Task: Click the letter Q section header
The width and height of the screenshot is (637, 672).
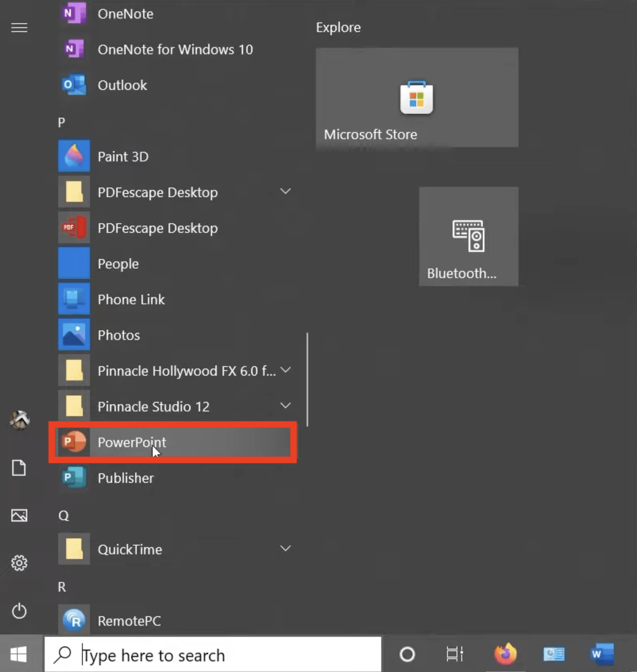Action: pos(63,515)
